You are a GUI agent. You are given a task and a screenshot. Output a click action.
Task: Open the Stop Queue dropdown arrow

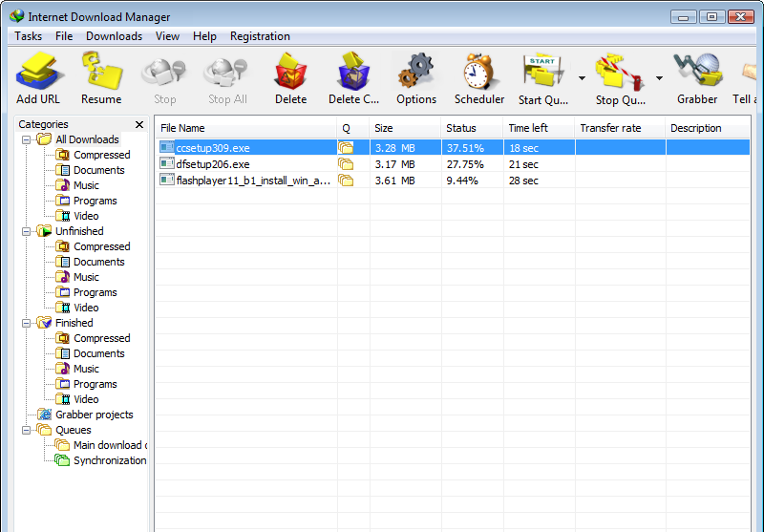click(x=658, y=78)
